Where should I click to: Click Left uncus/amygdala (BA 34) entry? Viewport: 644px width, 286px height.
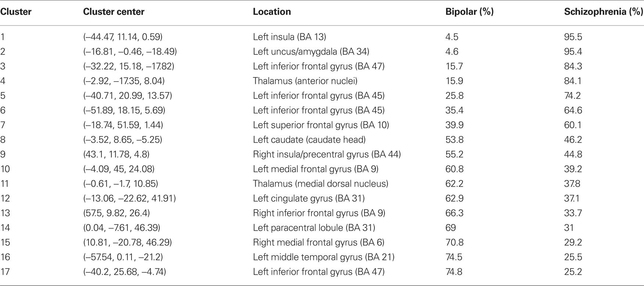311,51
